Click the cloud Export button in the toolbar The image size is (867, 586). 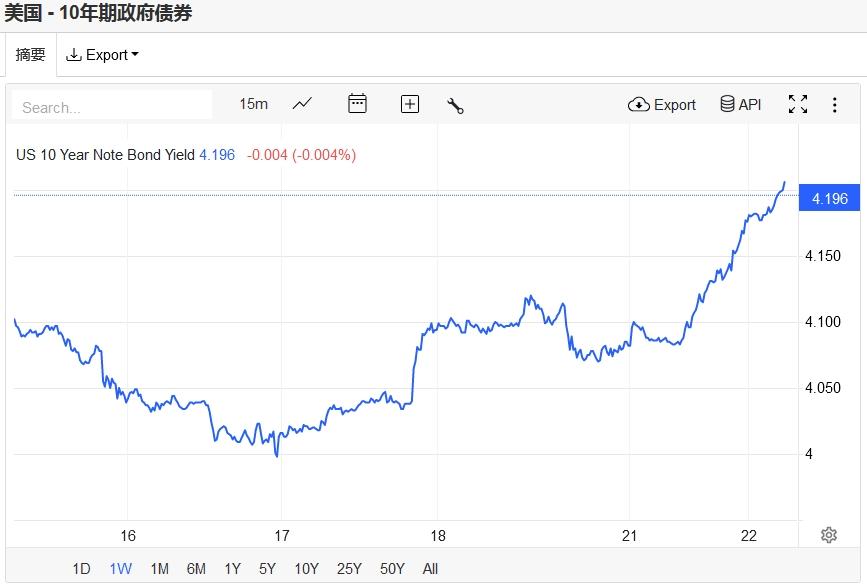(x=662, y=104)
